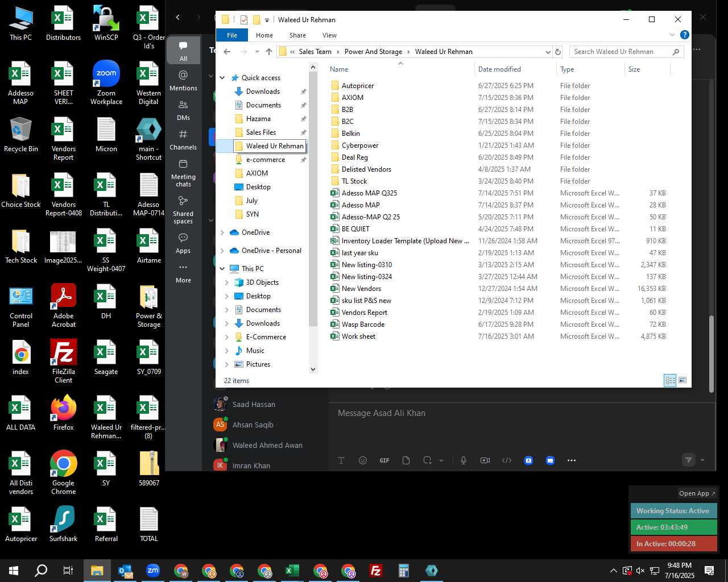
Task: Open DMs in the Zoom chat sidebar
Action: pos(183,110)
